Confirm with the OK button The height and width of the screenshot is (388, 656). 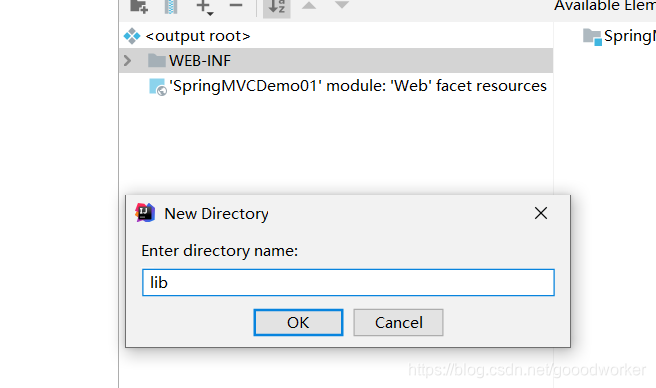298,323
